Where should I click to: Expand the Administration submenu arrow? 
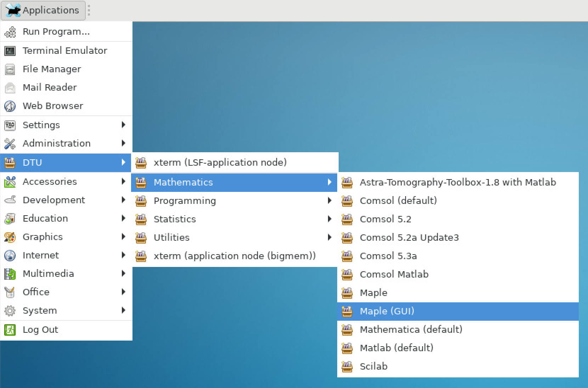point(123,143)
